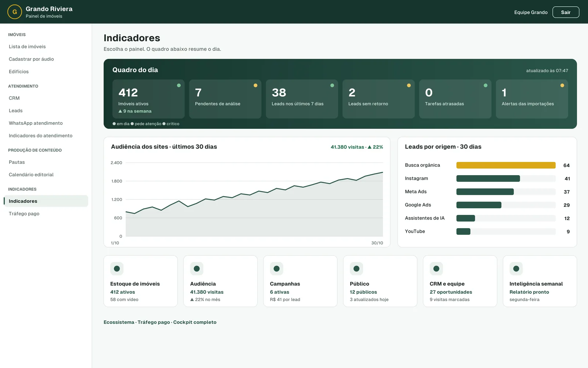The width and height of the screenshot is (588, 368).
Task: Open Calendário editorial
Action: coord(46,175)
